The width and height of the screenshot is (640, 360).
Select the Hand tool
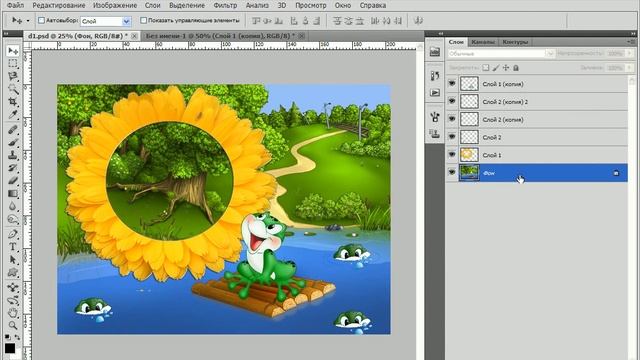(x=13, y=313)
